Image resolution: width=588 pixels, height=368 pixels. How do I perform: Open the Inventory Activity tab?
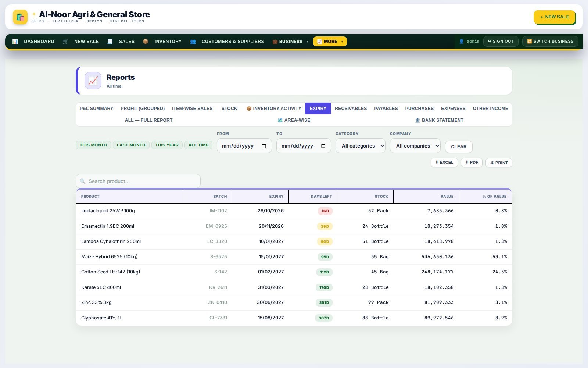tap(274, 109)
